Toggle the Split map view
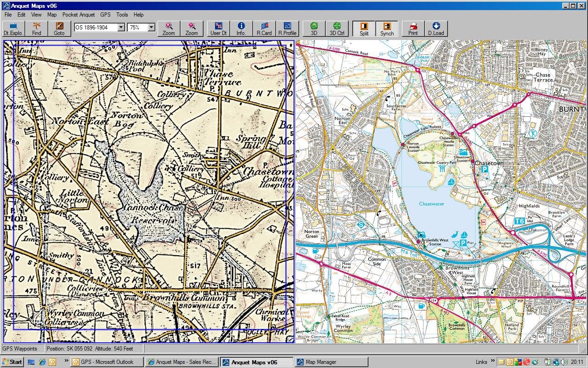The width and height of the screenshot is (588, 368). (x=364, y=29)
